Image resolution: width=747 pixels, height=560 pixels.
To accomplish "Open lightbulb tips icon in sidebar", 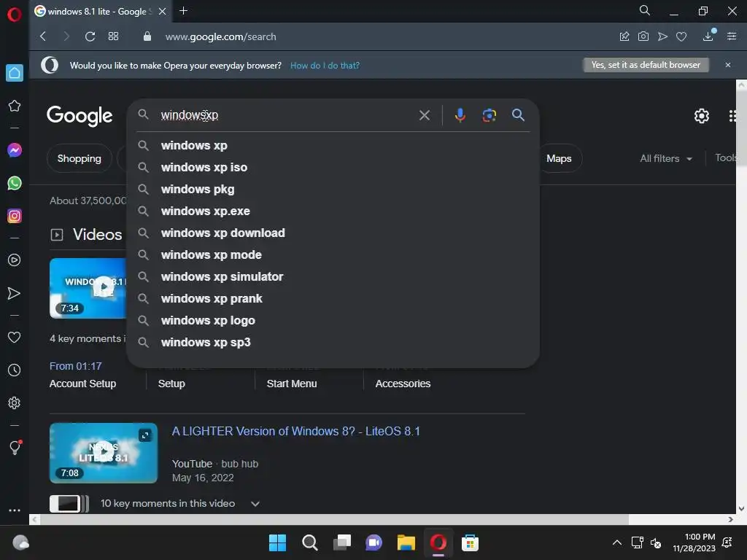I will coord(15,447).
